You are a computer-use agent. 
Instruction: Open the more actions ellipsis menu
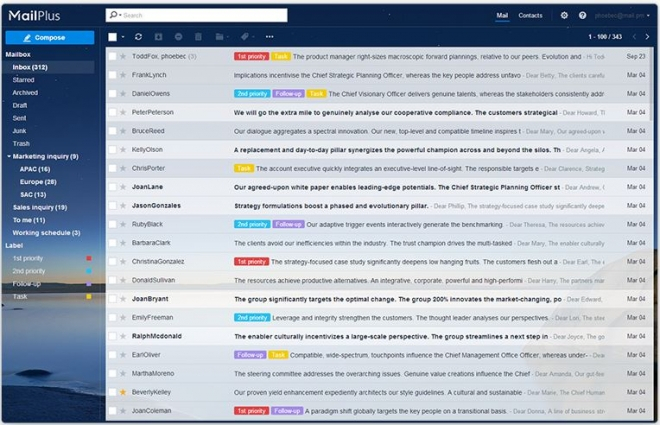(271, 37)
